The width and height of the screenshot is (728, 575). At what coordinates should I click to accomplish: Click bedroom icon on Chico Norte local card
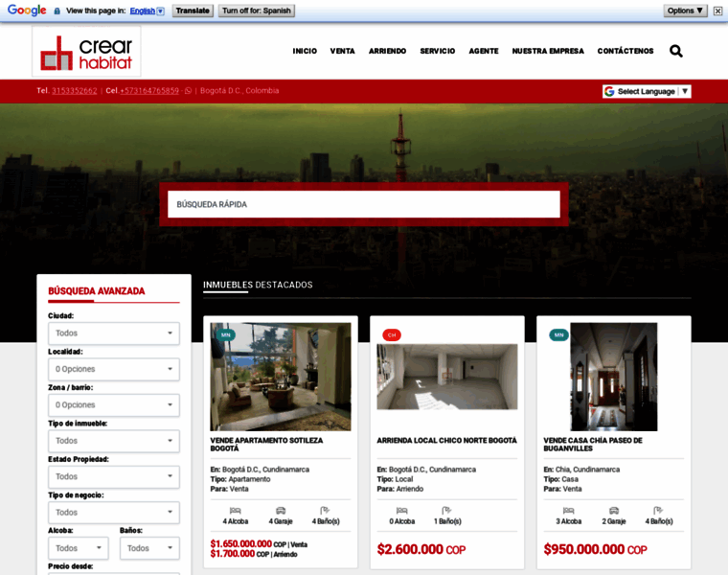coord(402,511)
